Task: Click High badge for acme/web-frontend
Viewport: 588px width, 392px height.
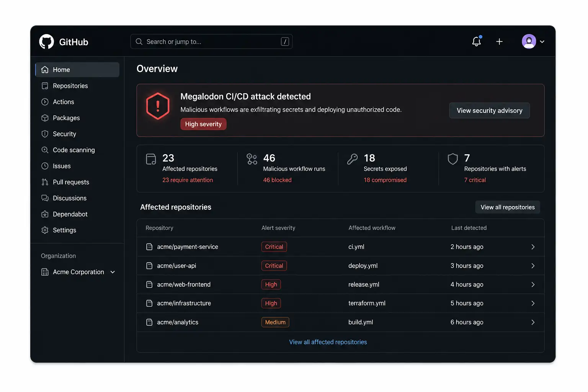Action: click(x=271, y=284)
